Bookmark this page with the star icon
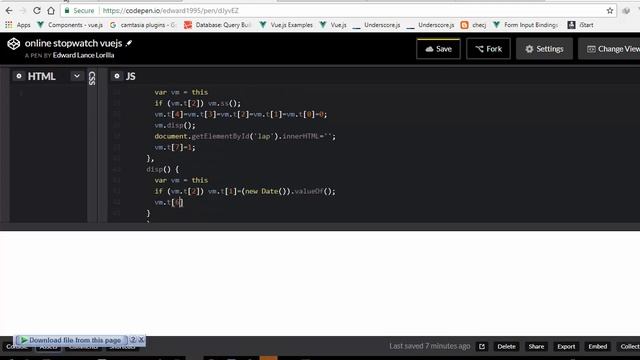The width and height of the screenshot is (640, 360). [610, 11]
